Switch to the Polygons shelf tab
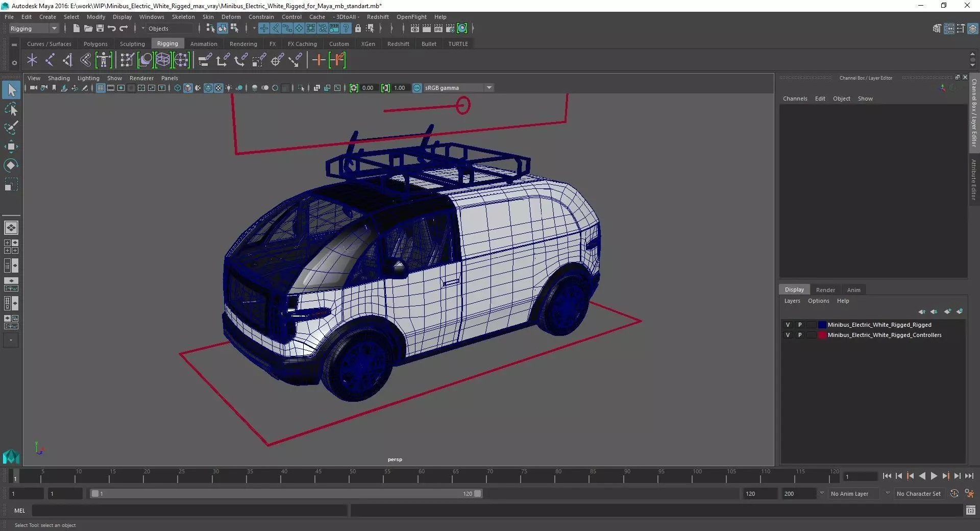The height and width of the screenshot is (531, 980). point(95,44)
